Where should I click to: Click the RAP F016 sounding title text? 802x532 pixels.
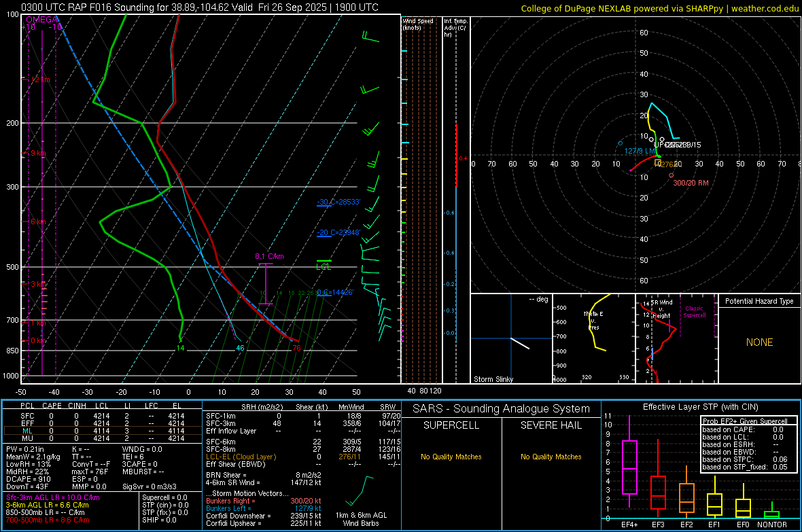pyautogui.click(x=199, y=7)
